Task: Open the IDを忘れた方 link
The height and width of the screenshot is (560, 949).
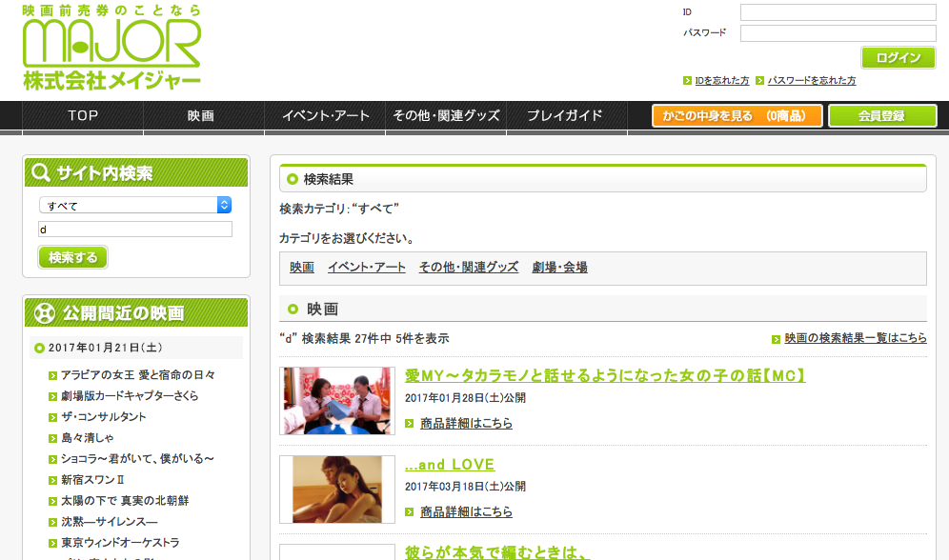Action: tap(722, 80)
